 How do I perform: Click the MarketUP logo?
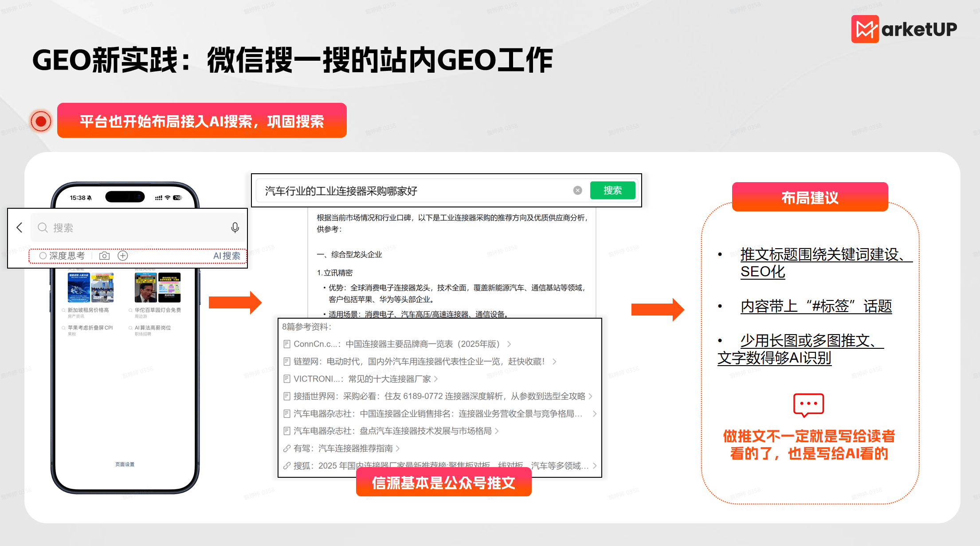(x=904, y=29)
